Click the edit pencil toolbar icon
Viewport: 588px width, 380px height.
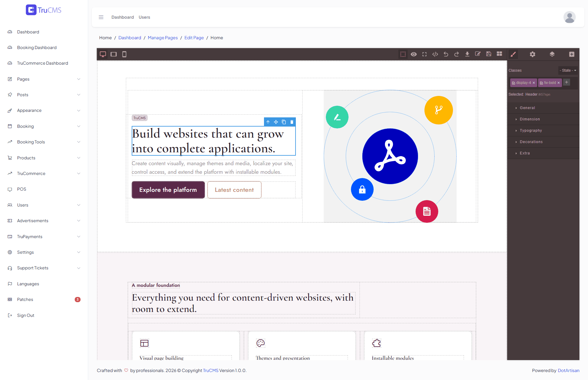pos(478,54)
